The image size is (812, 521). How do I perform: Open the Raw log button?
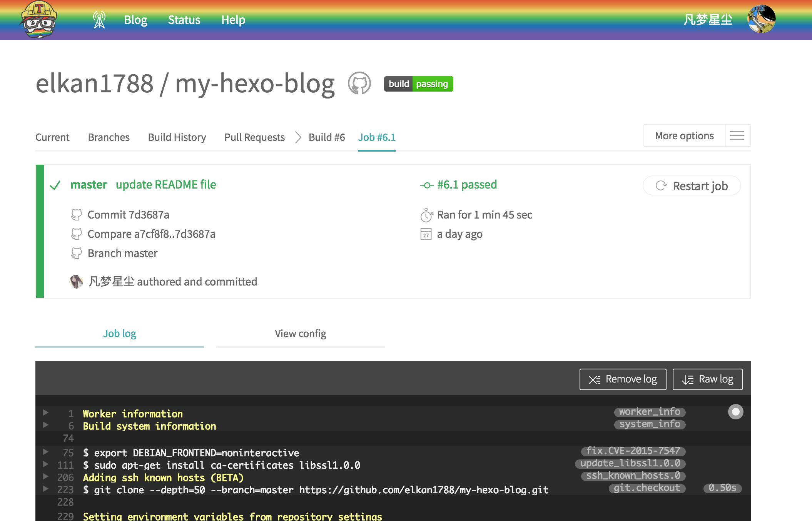707,379
